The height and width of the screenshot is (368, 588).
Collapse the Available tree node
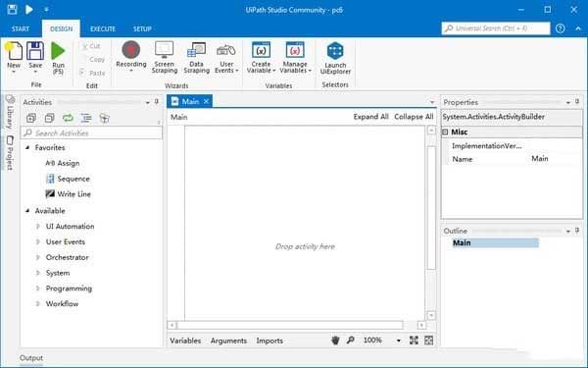pos(27,211)
